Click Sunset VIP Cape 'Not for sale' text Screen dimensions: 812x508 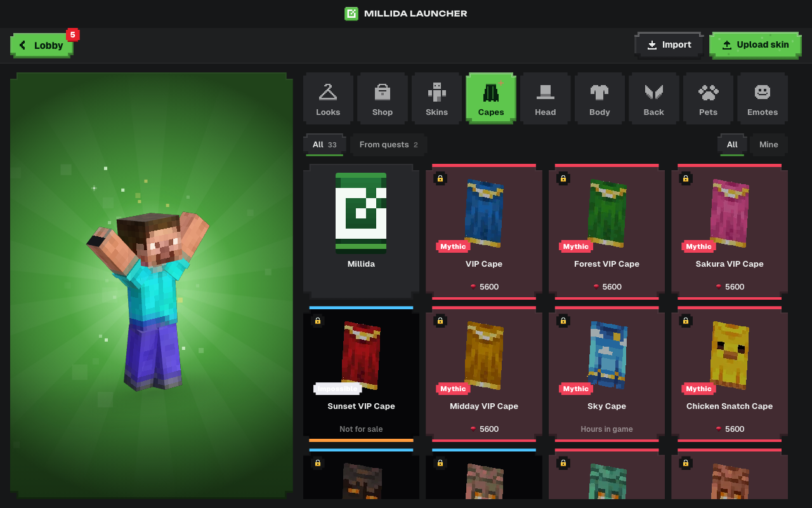tap(361, 429)
